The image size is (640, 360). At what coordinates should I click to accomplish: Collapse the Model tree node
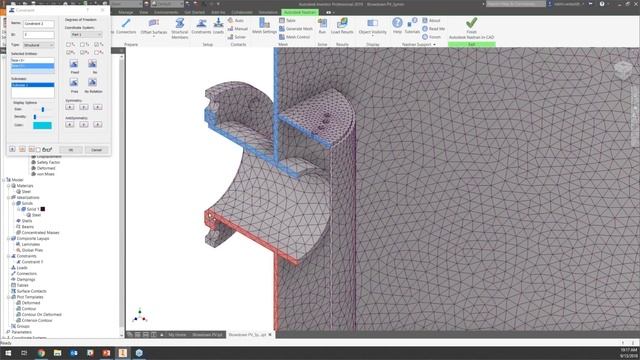point(4,180)
